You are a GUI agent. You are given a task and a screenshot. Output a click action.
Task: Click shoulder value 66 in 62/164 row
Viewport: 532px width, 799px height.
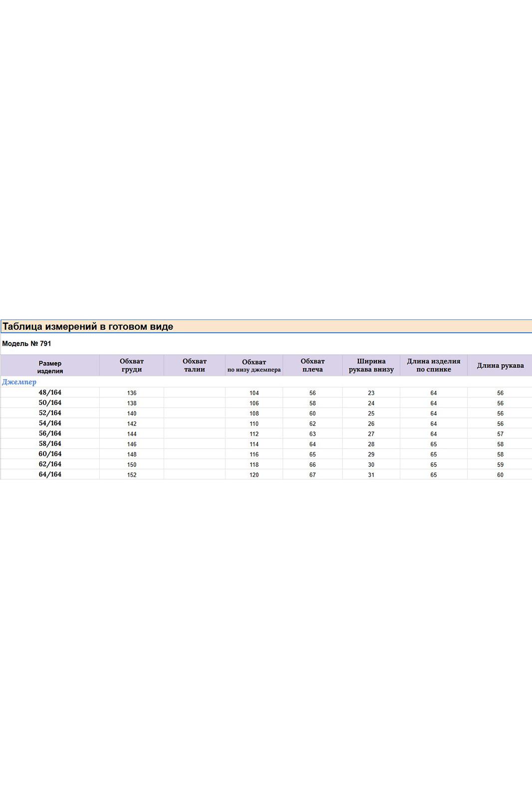(x=312, y=465)
